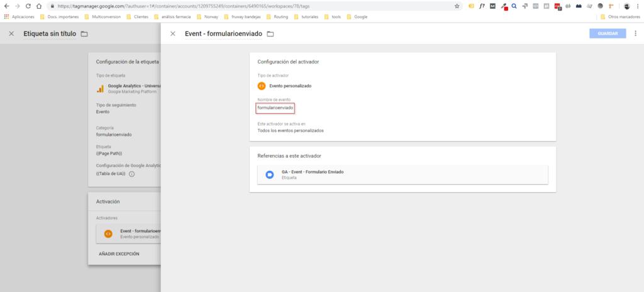Open the Multiconversion bookmark folder
Screen dimensions: 644x292
click(103, 17)
